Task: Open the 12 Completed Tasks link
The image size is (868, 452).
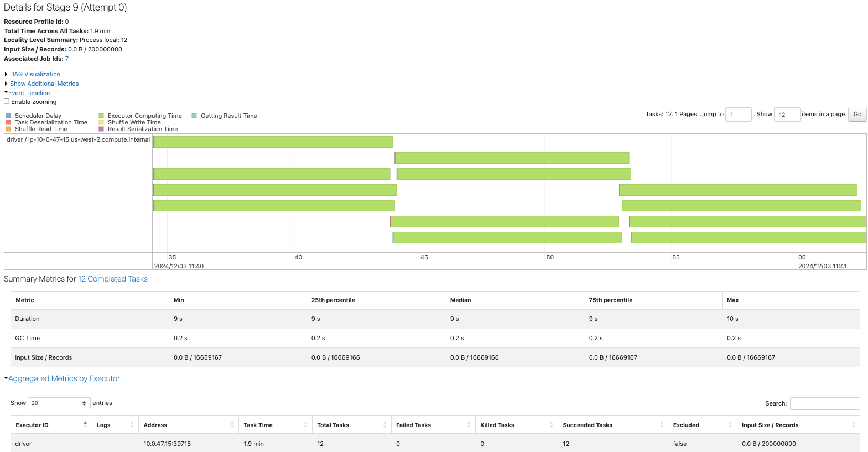Action: click(x=113, y=279)
